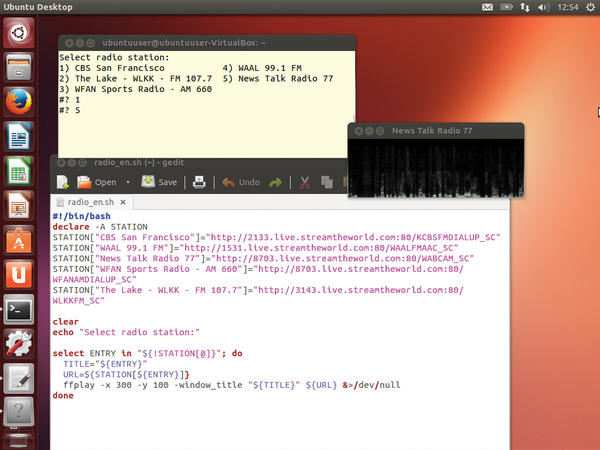The height and width of the screenshot is (450, 600).
Task: Expand the recent files arrow next to Open
Action: (128, 182)
